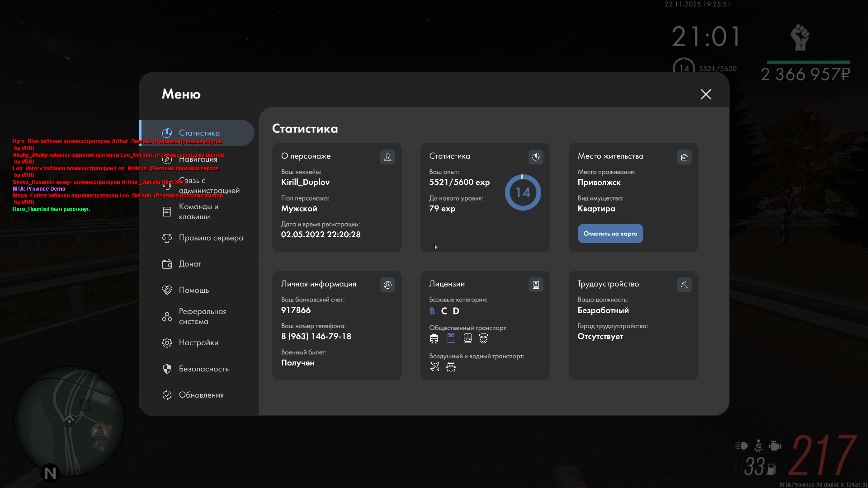Click the pickaxe icon in Трудоустройство card

pos(684,285)
